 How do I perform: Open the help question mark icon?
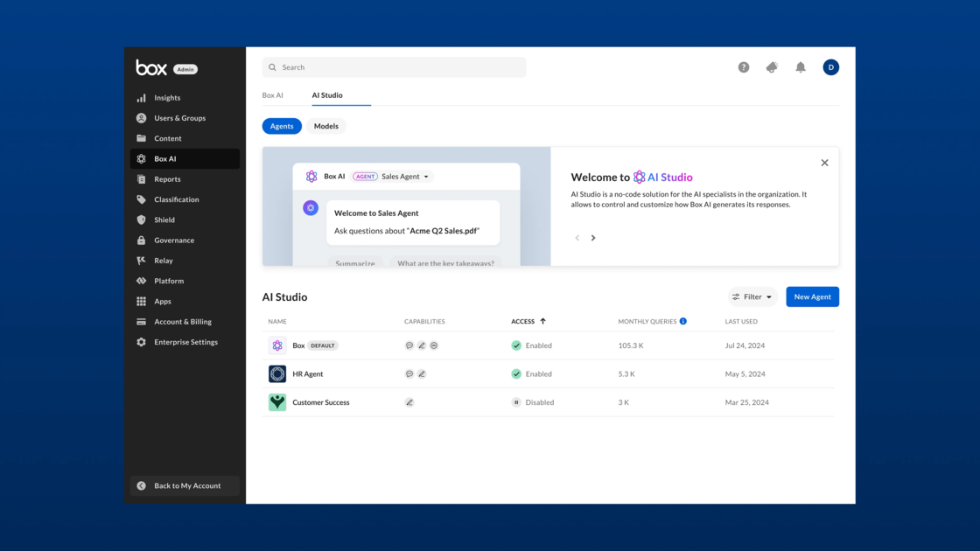coord(743,67)
